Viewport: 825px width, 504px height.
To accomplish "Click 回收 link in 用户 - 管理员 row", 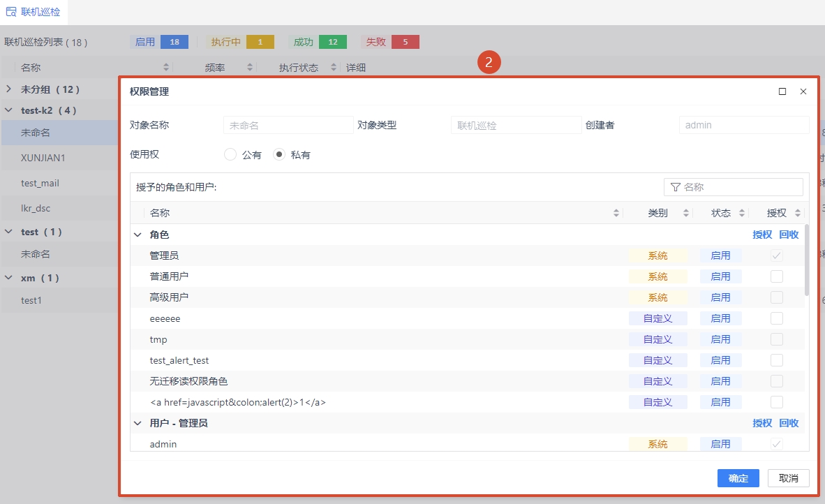I will point(789,423).
